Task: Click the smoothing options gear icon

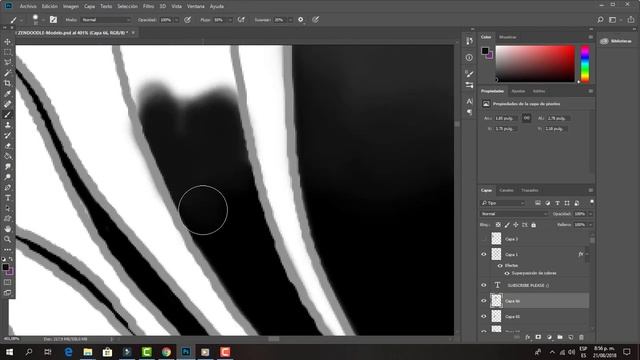Action: pyautogui.click(x=301, y=20)
